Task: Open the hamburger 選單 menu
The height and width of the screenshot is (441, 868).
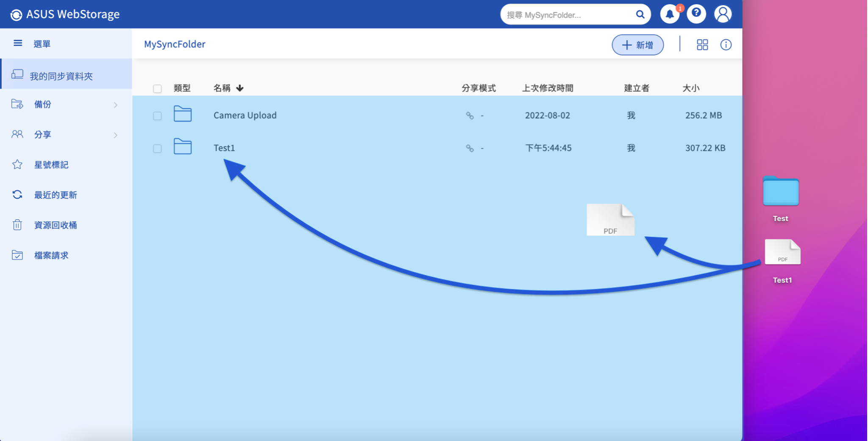Action: click(x=18, y=43)
